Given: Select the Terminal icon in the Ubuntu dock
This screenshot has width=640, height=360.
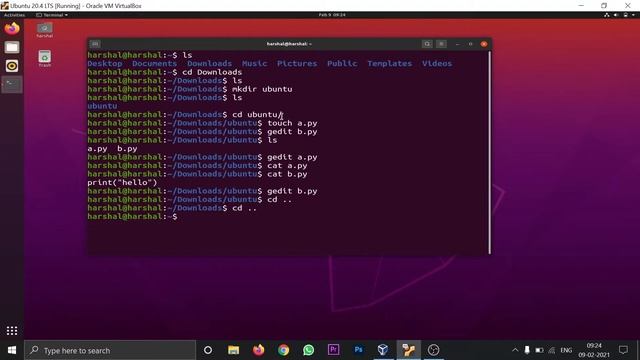Looking at the screenshot, I should [12, 84].
